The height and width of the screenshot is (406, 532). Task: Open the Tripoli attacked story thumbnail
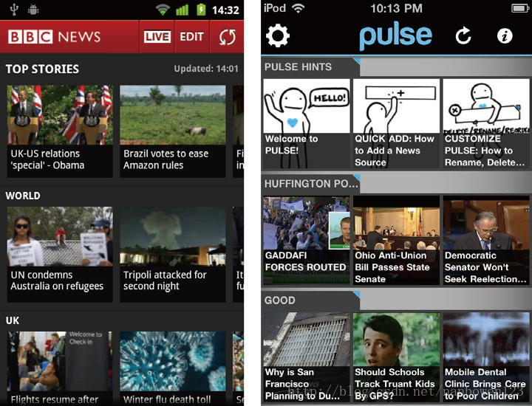[173, 236]
